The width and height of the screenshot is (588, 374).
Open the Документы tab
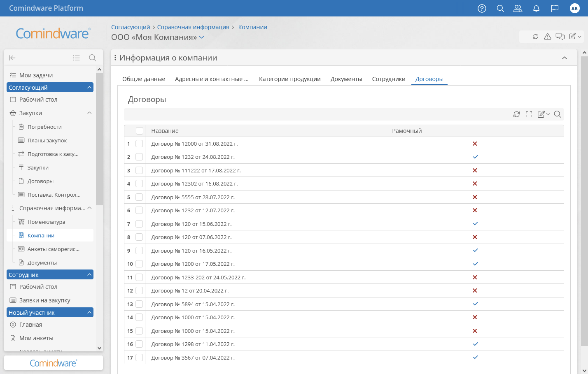(346, 79)
